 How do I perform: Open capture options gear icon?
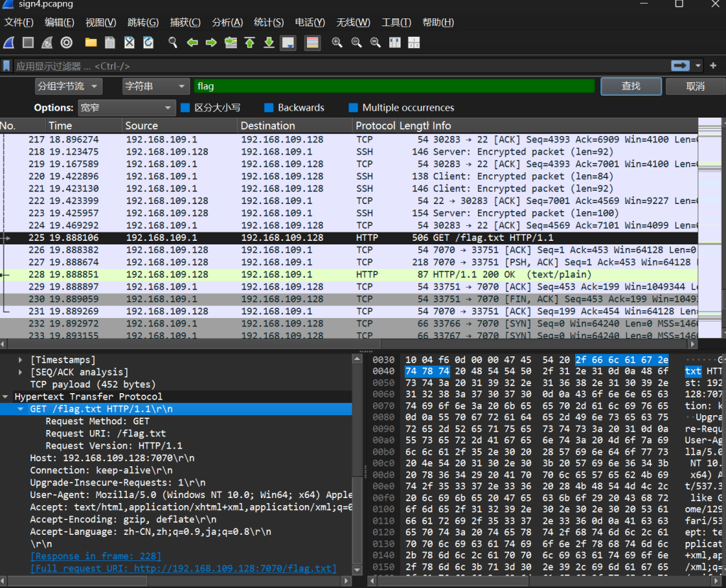[67, 43]
